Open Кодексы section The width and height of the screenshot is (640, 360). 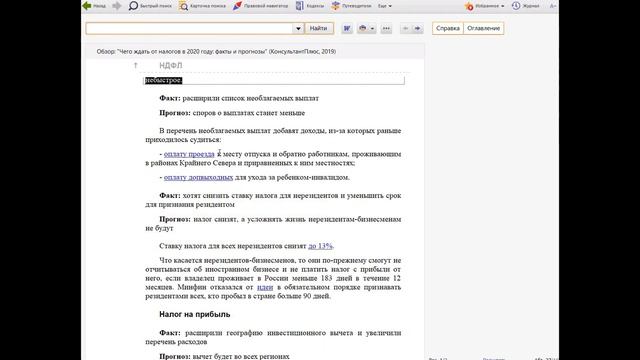tap(310, 6)
